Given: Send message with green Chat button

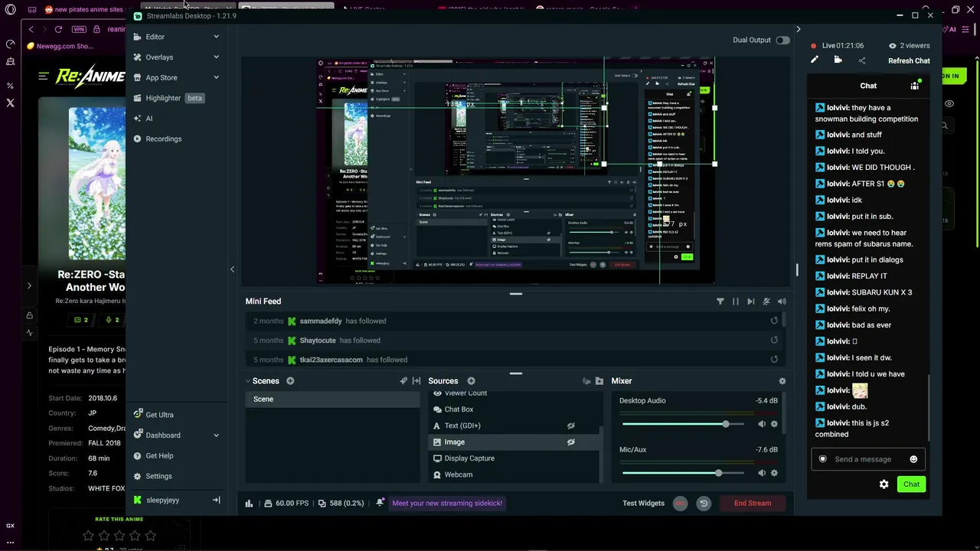Looking at the screenshot, I should [x=911, y=484].
